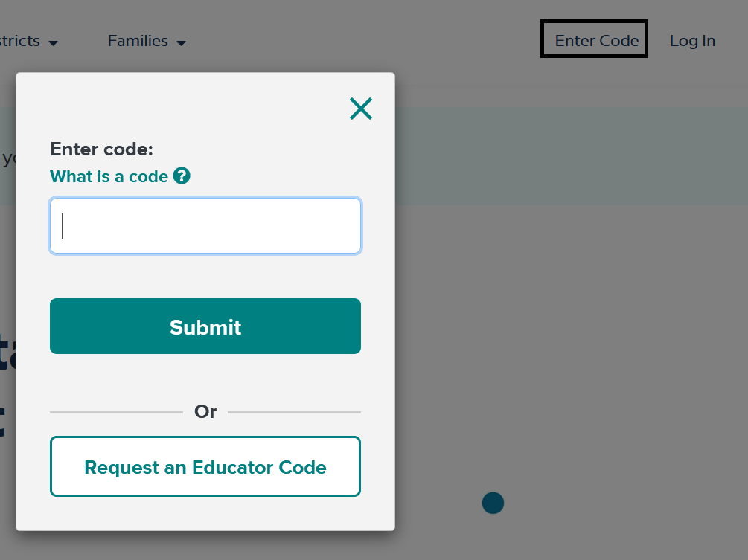Viewport: 748px width, 560px height.
Task: Open the Families menu item
Action: point(137,41)
